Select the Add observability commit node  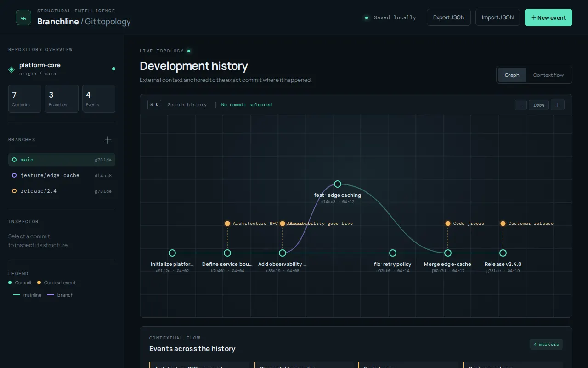[x=283, y=253]
